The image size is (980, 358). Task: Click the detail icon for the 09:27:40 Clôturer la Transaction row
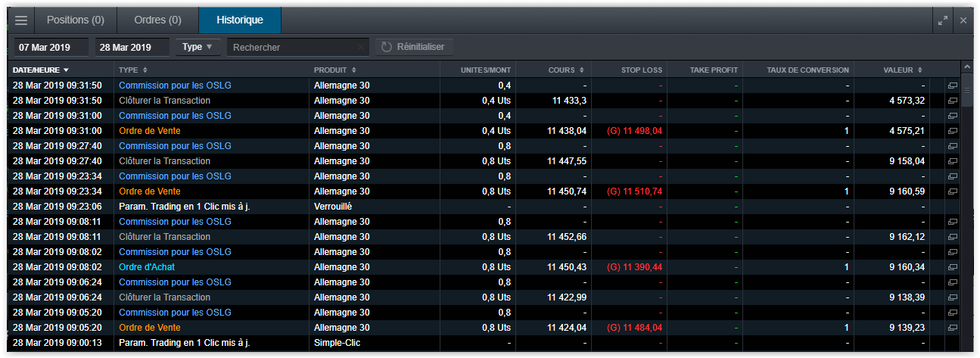pyautogui.click(x=952, y=161)
